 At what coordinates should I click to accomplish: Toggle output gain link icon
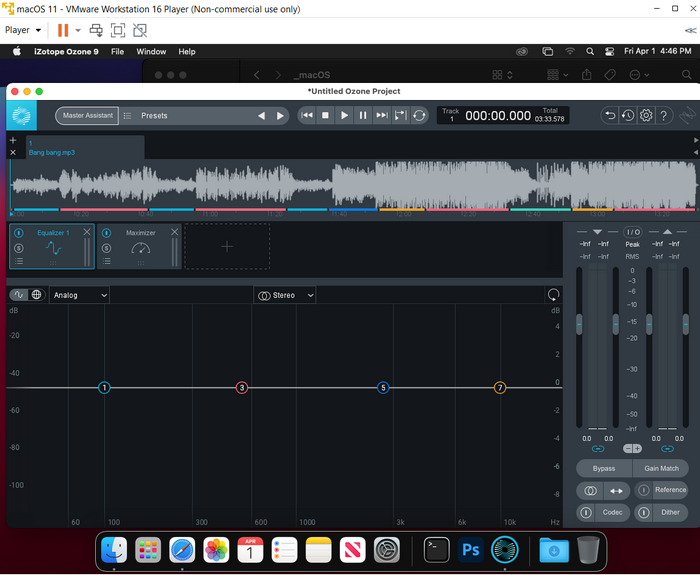coord(667,449)
